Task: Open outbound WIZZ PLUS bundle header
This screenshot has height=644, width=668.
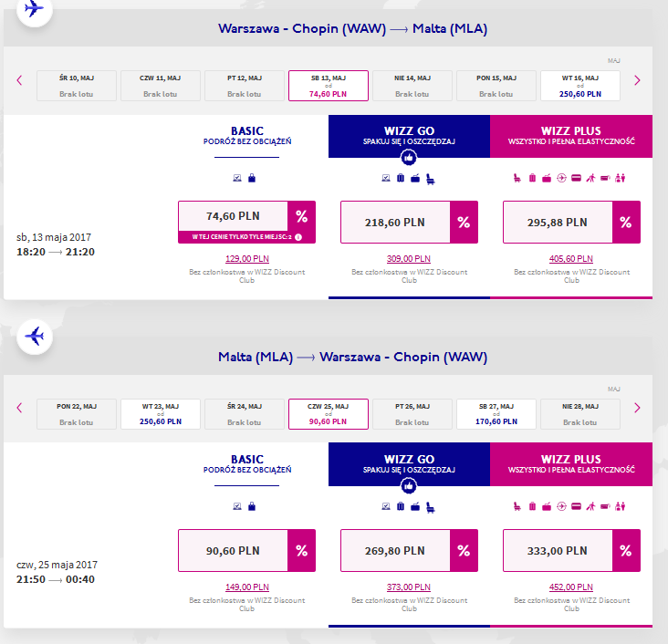Action: tap(571, 136)
